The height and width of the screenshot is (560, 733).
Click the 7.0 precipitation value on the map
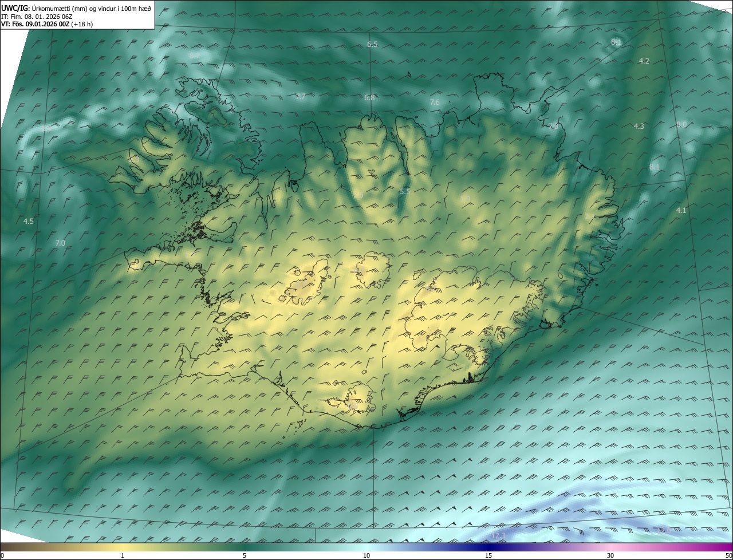point(60,243)
